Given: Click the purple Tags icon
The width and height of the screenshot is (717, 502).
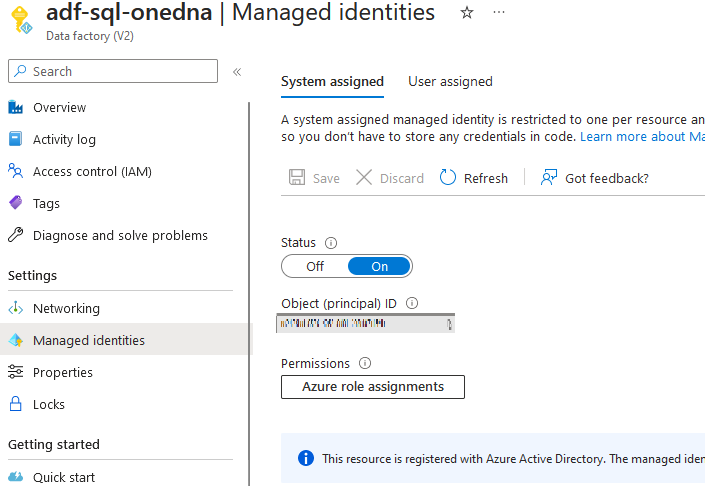Looking at the screenshot, I should 16,203.
